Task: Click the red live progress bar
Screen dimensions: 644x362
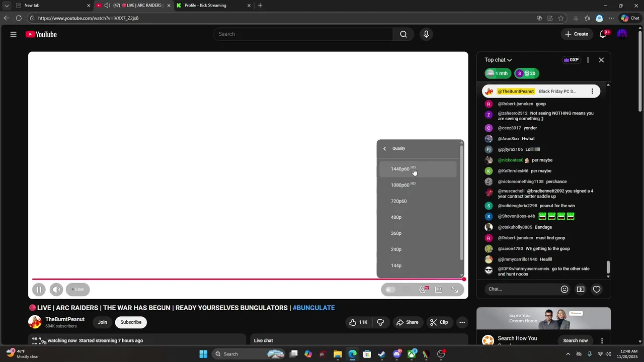Action: click(x=248, y=279)
